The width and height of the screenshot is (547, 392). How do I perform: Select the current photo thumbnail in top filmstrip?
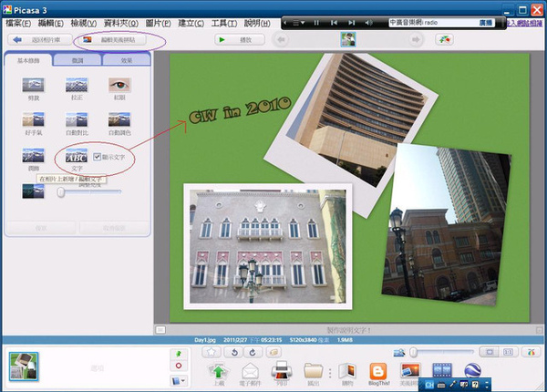(x=348, y=39)
